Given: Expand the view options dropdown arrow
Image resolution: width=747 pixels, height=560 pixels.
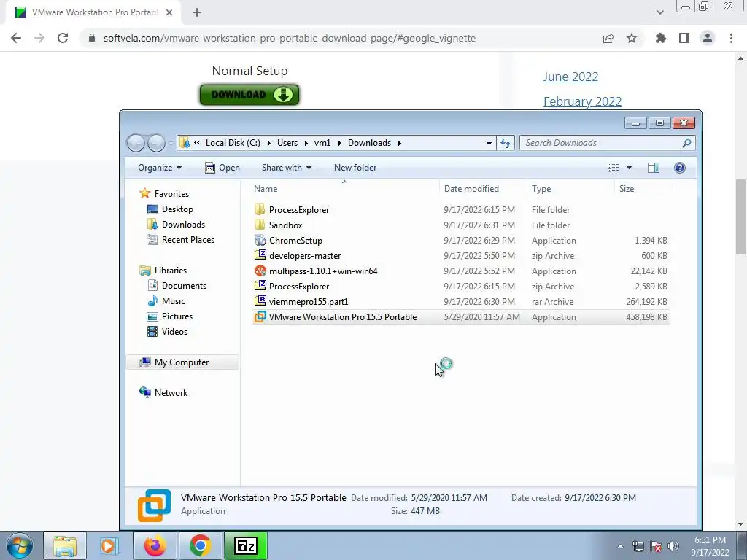Looking at the screenshot, I should coord(629,168).
